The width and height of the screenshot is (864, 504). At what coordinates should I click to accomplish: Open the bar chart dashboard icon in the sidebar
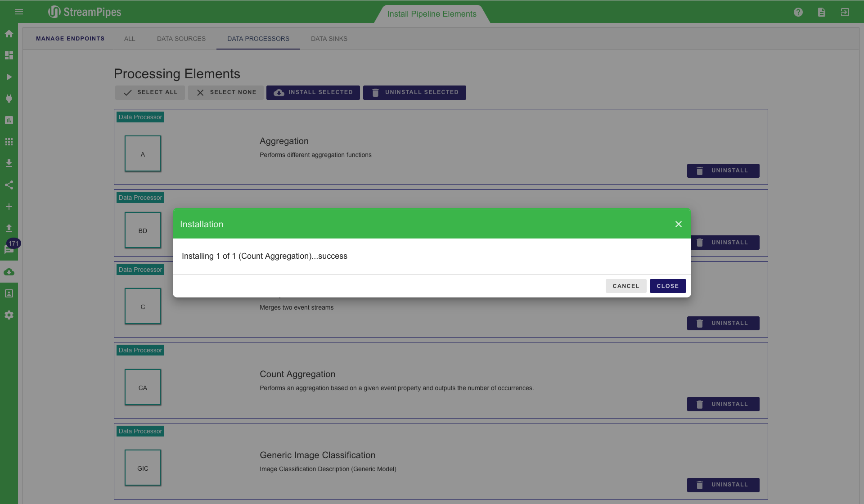click(9, 120)
